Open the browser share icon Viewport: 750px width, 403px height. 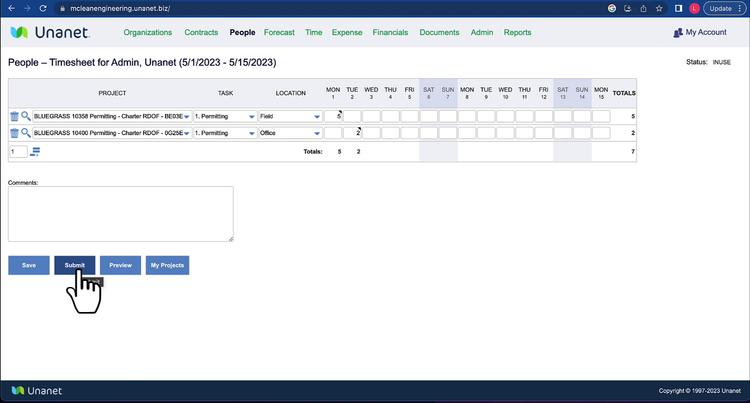pyautogui.click(x=645, y=8)
